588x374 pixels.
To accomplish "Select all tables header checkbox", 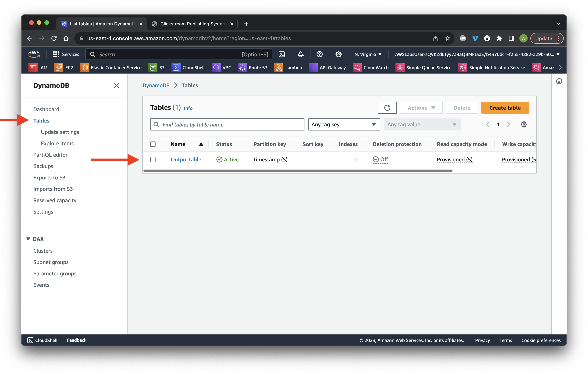I will pos(153,144).
